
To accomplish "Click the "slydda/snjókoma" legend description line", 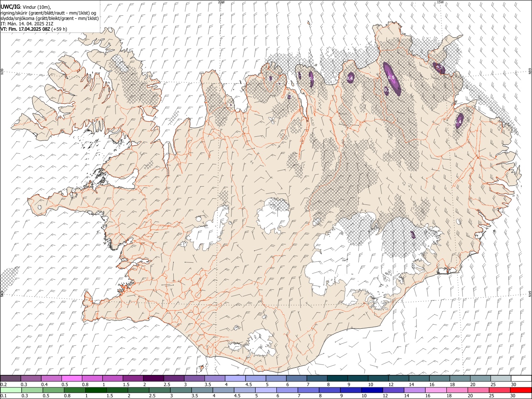I will click(x=49, y=18).
